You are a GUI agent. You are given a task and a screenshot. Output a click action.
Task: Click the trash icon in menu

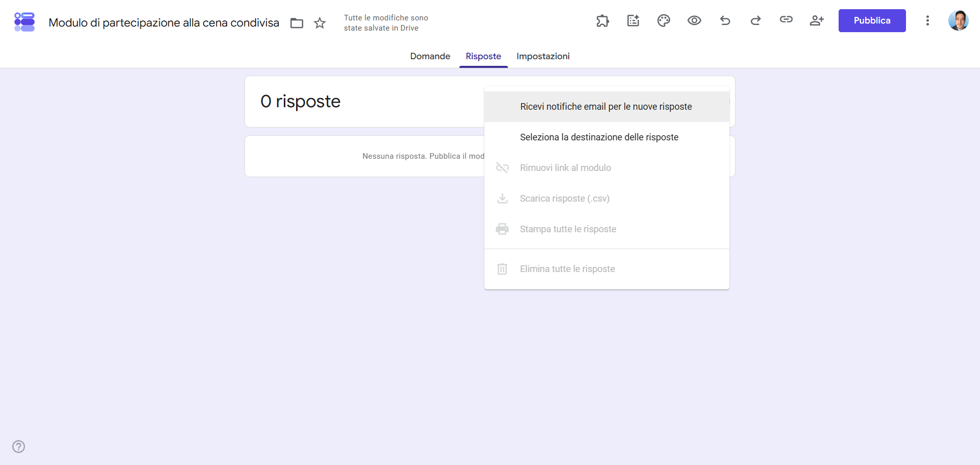pos(502,269)
